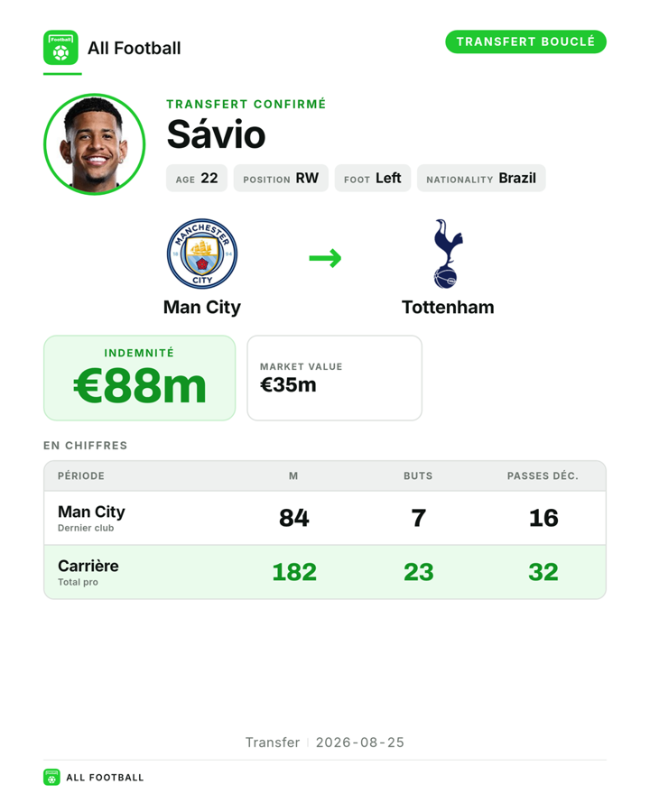This screenshot has width=650, height=812.
Task: Click the Market Value €35m card
Action: tap(335, 378)
